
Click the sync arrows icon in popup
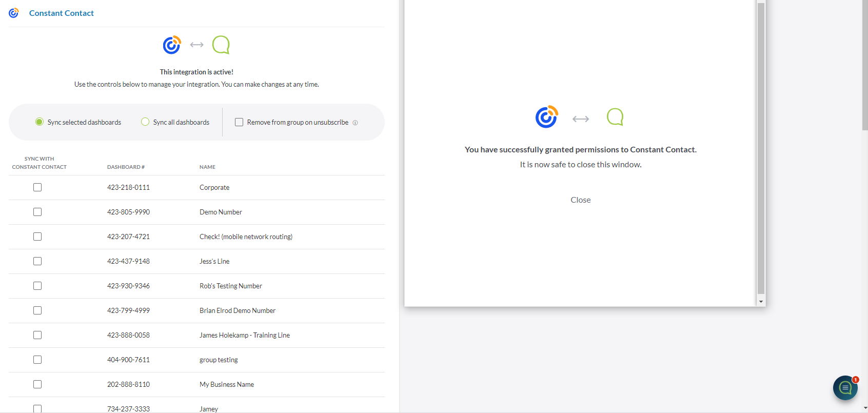[x=581, y=119]
